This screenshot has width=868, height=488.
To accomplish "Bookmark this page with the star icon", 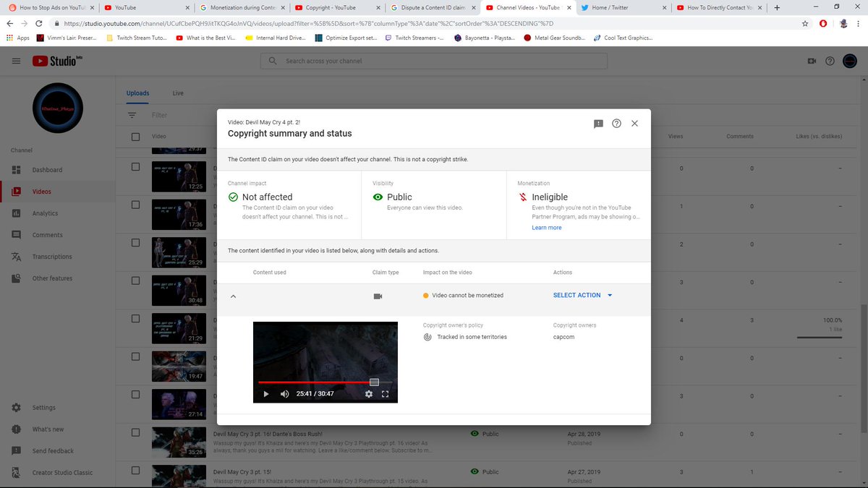I will tap(805, 23).
